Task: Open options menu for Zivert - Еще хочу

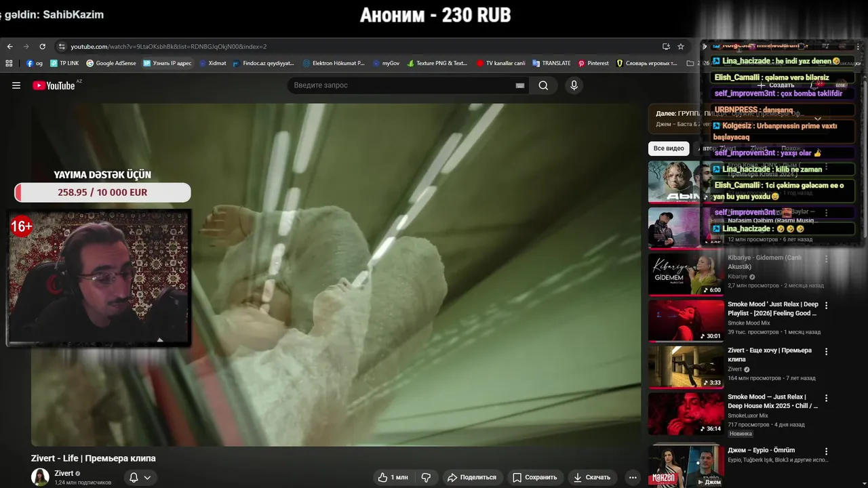Action: (826, 352)
